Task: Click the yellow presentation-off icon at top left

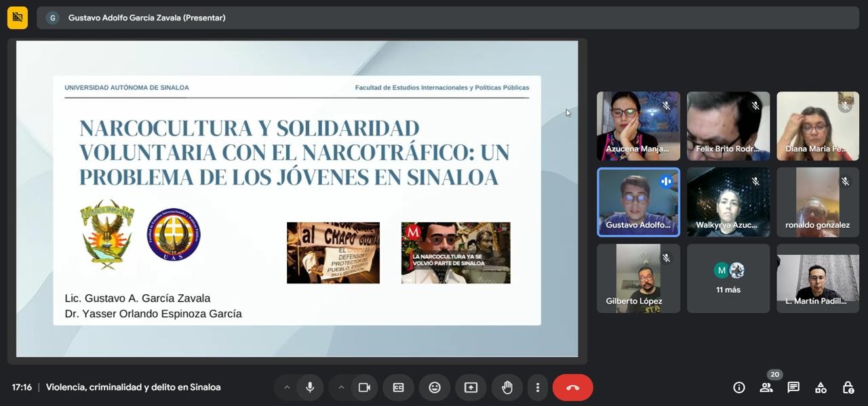Action: (x=18, y=18)
